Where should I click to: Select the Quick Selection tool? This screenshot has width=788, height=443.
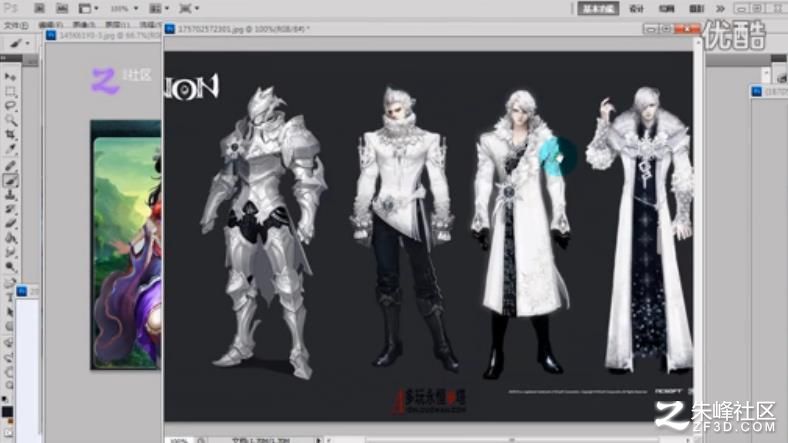[x=10, y=120]
